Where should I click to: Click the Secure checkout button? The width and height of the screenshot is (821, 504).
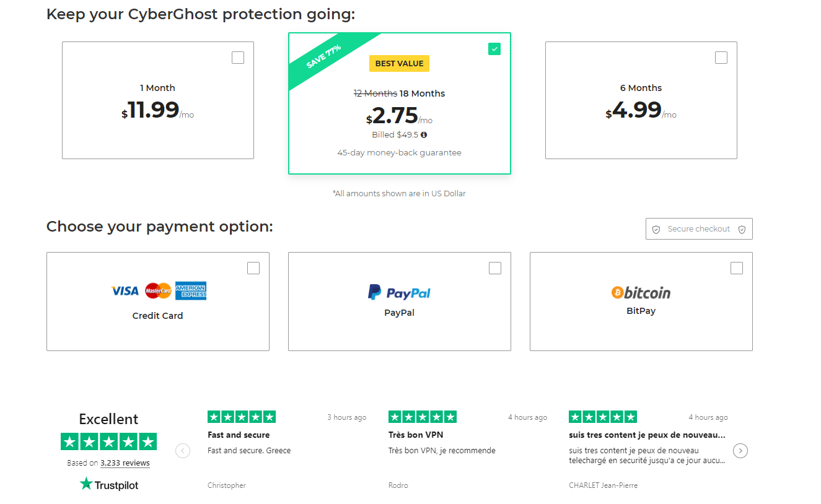[699, 229]
